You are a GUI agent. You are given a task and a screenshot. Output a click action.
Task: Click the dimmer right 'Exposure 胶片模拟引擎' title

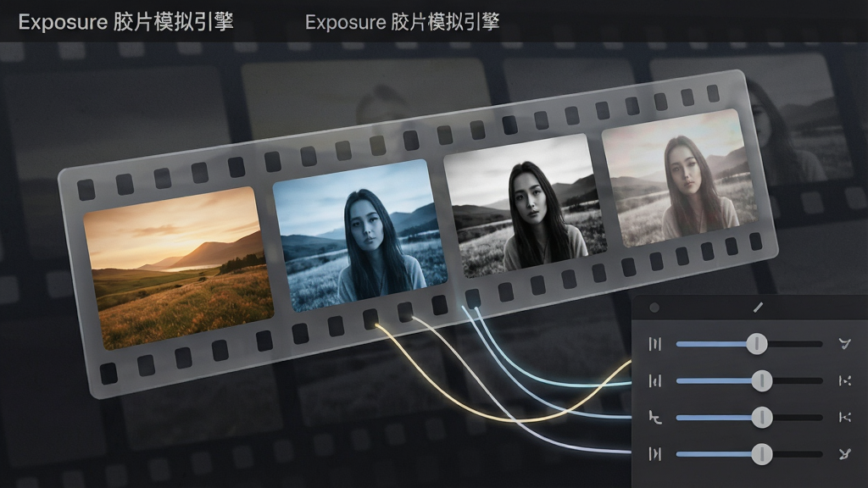[x=403, y=22]
